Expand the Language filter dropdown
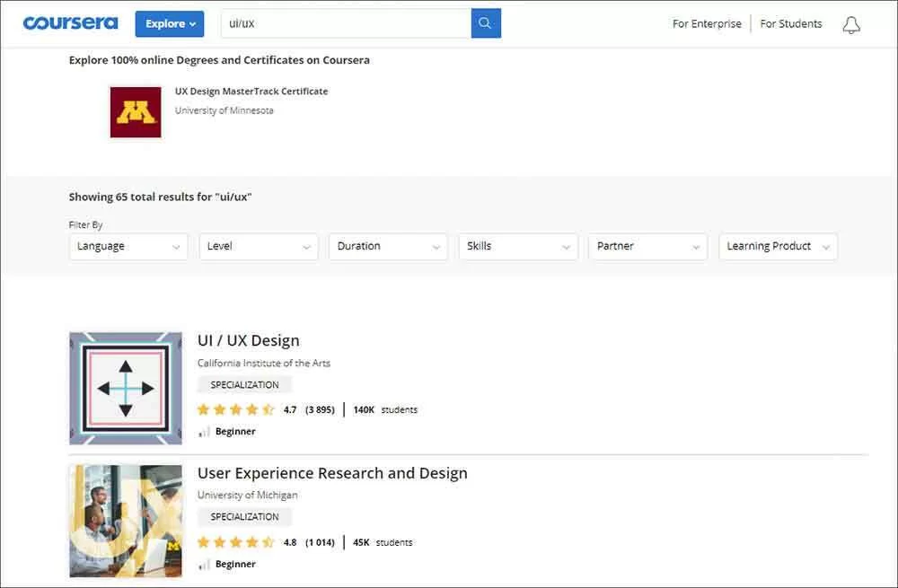Viewport: 898px width, 588px height. [x=128, y=247]
